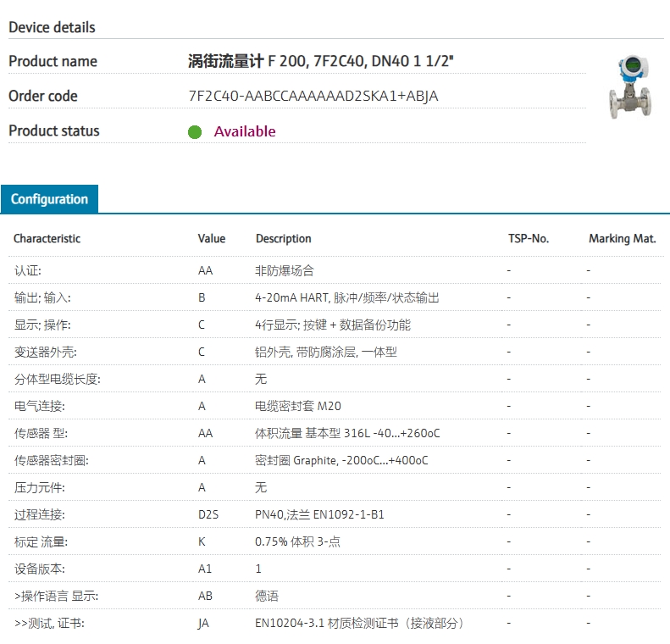Select the 过程连接 row label
Screen dimensions: 670x644
tap(39, 514)
